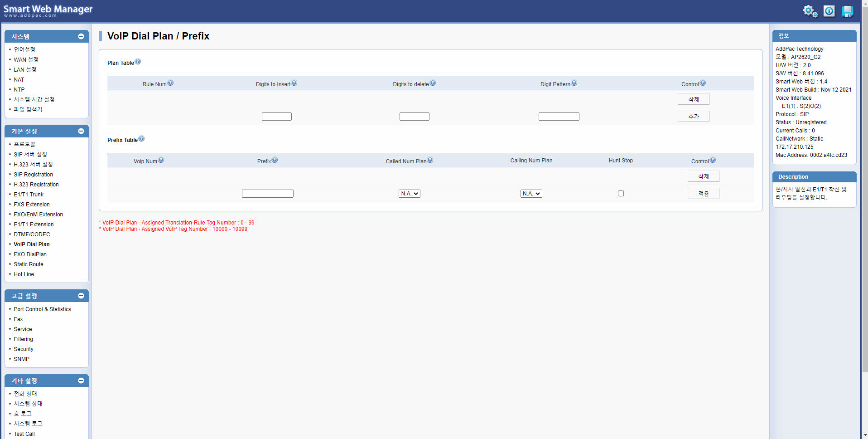Image resolution: width=868 pixels, height=439 pixels.
Task: Click the 적용 button in Prefix Table
Action: tap(703, 194)
